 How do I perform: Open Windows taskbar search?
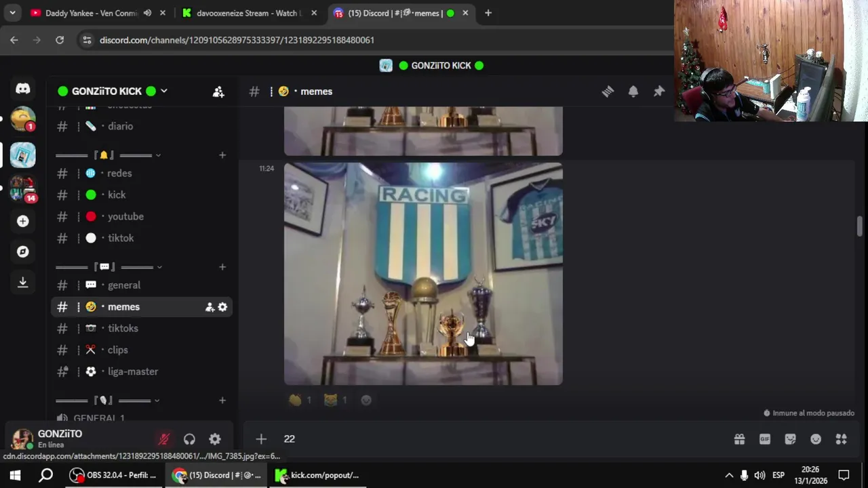[45, 475]
